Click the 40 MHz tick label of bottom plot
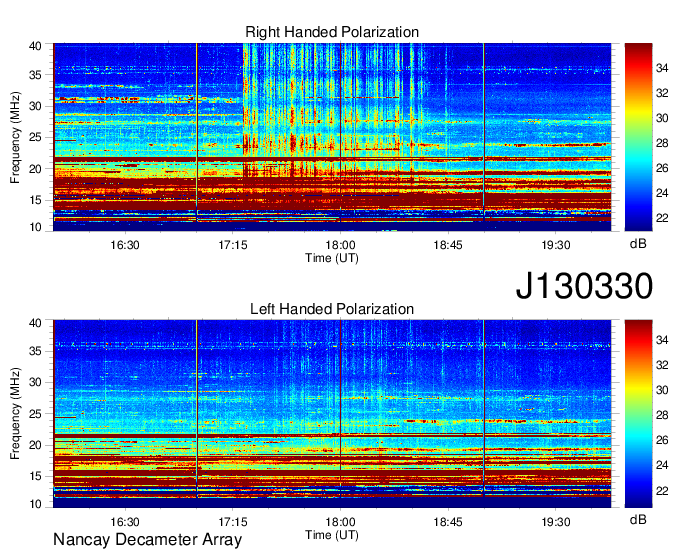The width and height of the screenshot is (680, 552). point(35,323)
